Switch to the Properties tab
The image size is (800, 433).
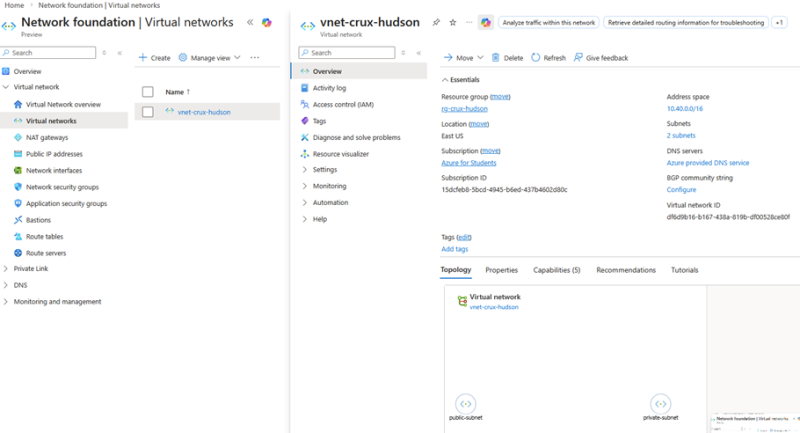pos(501,270)
